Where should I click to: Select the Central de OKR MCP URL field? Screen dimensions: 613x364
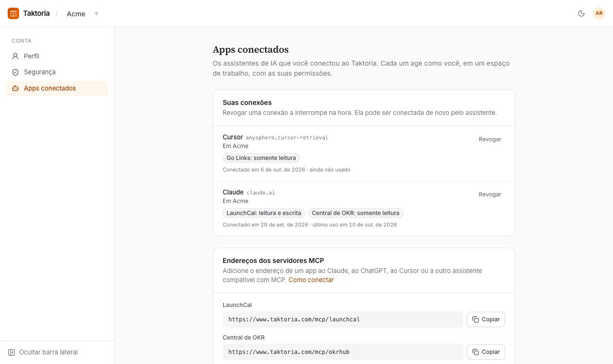pos(343,352)
